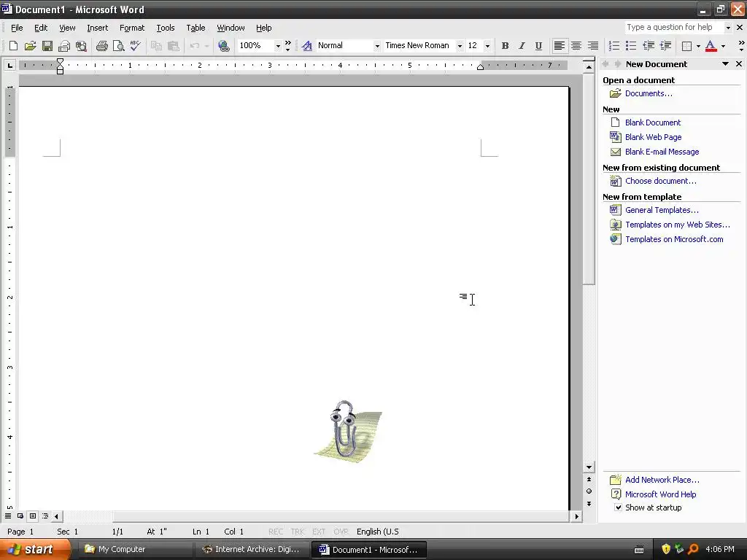This screenshot has width=747, height=560.
Task: Click the Decrease Indent icon
Action: 649,46
